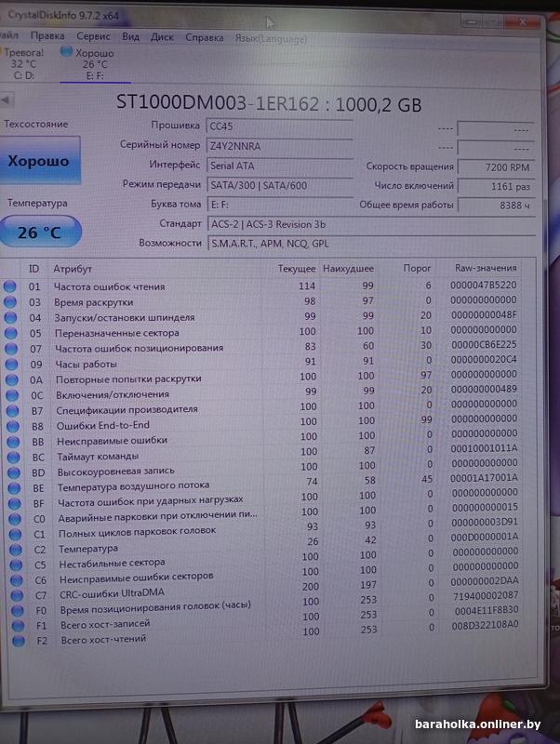
Task: Click the power-on count 1161 раз
Action: pyautogui.click(x=496, y=187)
